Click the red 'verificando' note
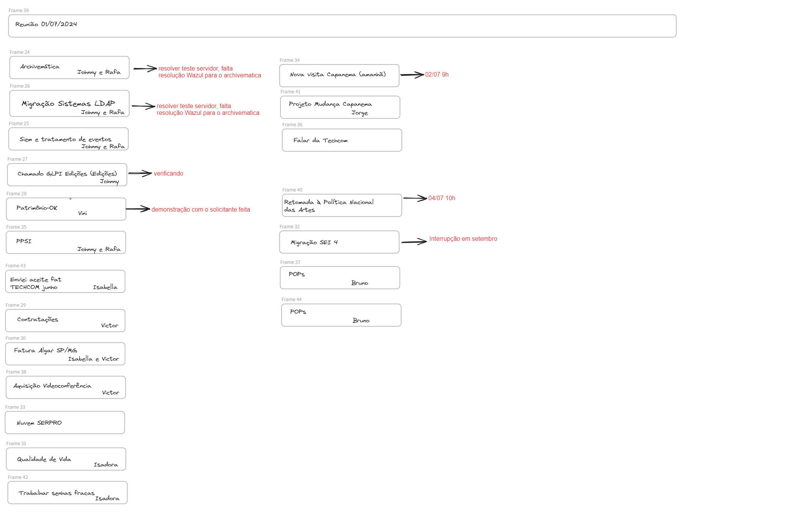The image size is (792, 532). click(168, 174)
